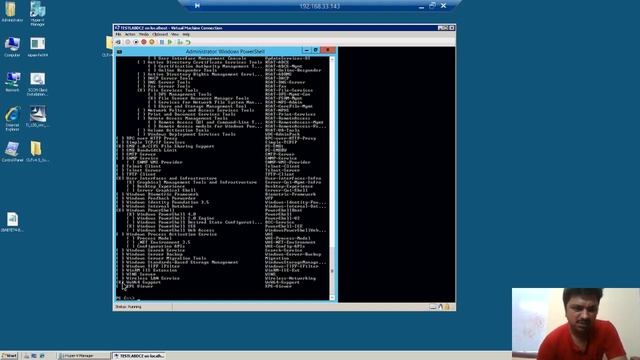This screenshot has width=640, height=360.
Task: Pin the remote desktop connection bar
Action: tap(197, 6)
